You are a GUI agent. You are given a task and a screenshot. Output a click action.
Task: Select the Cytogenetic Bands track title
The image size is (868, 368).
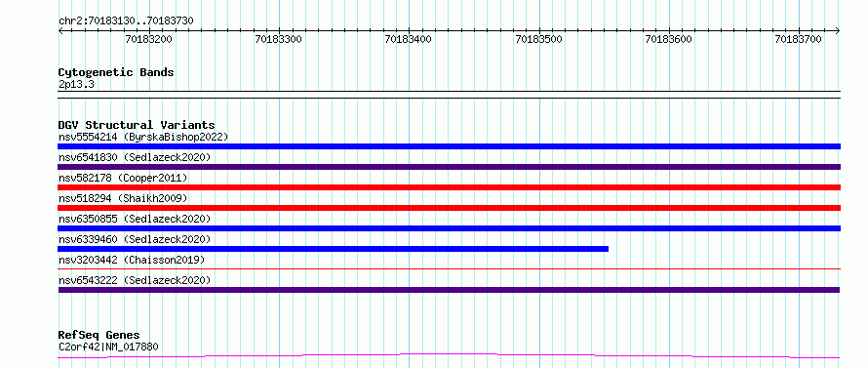116,72
